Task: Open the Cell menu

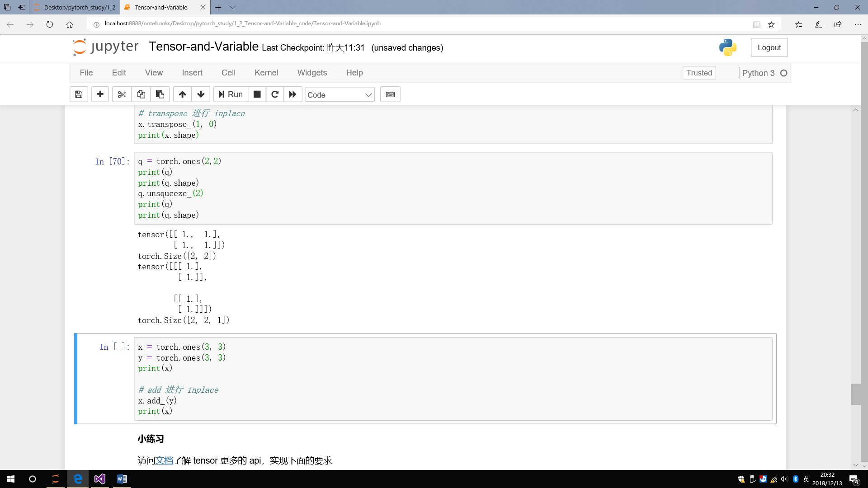Action: click(x=228, y=73)
